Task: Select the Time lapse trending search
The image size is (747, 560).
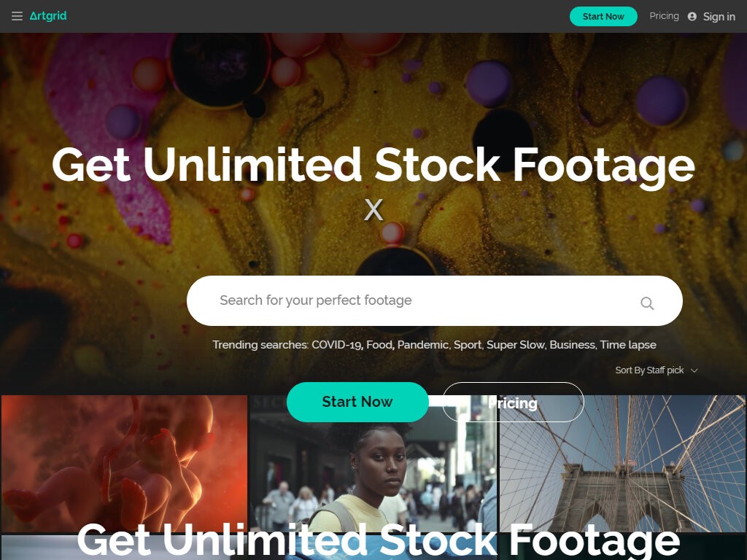Action: (628, 345)
